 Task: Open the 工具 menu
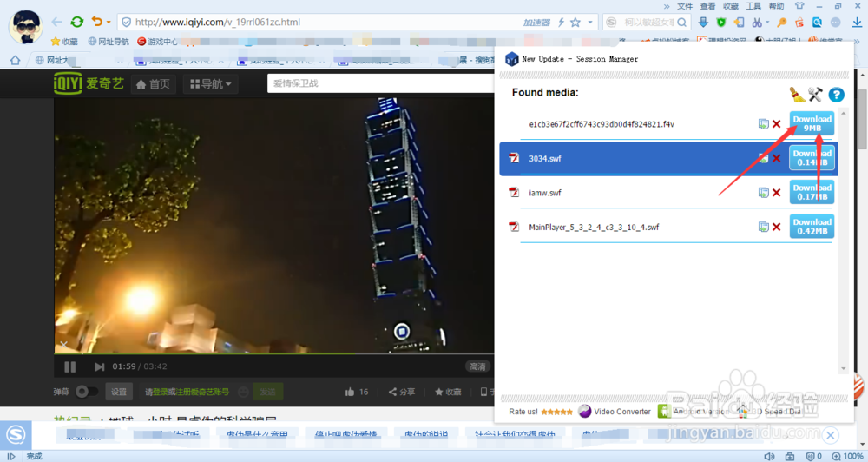tap(753, 6)
